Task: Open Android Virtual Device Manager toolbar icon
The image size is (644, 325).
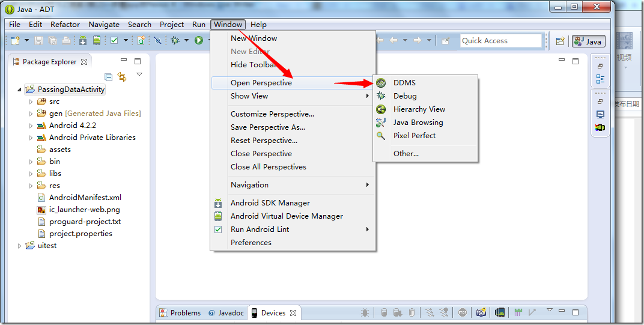Action: [97, 40]
